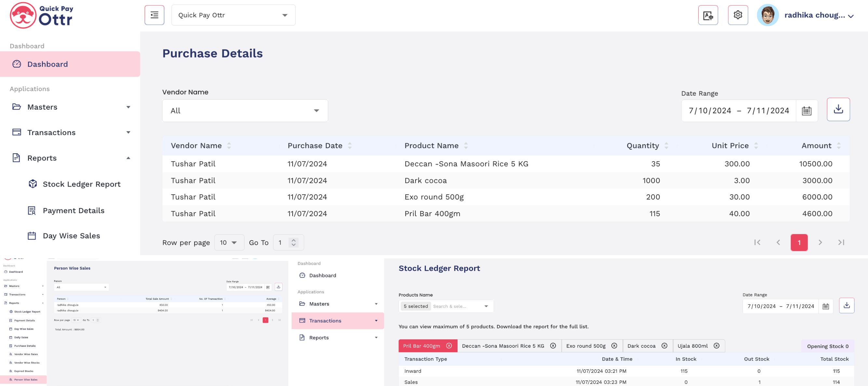Open calendar picker in Purchase Details date range
The height and width of the screenshot is (386, 868).
[806, 111]
